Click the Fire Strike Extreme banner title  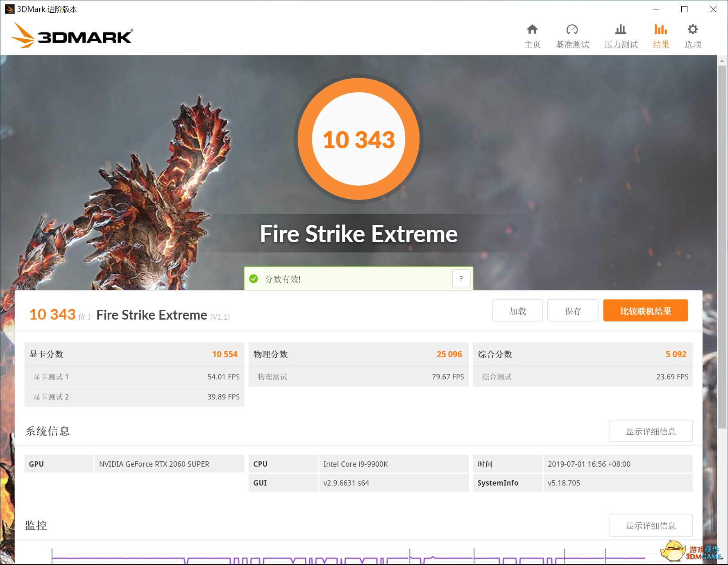coord(358,234)
